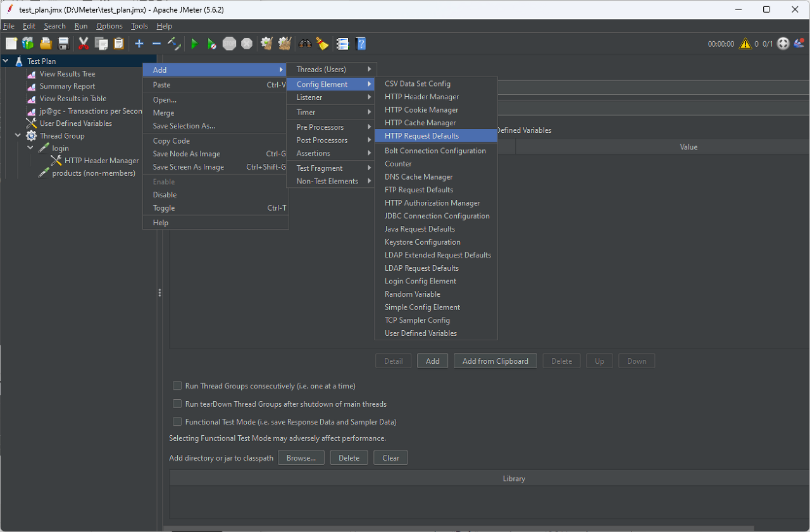Expand the Pre Processors submenu
Screen dimensions: 810x532
(x=332, y=127)
